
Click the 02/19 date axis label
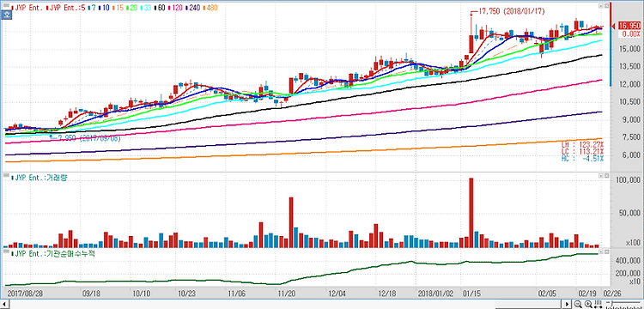587,294
